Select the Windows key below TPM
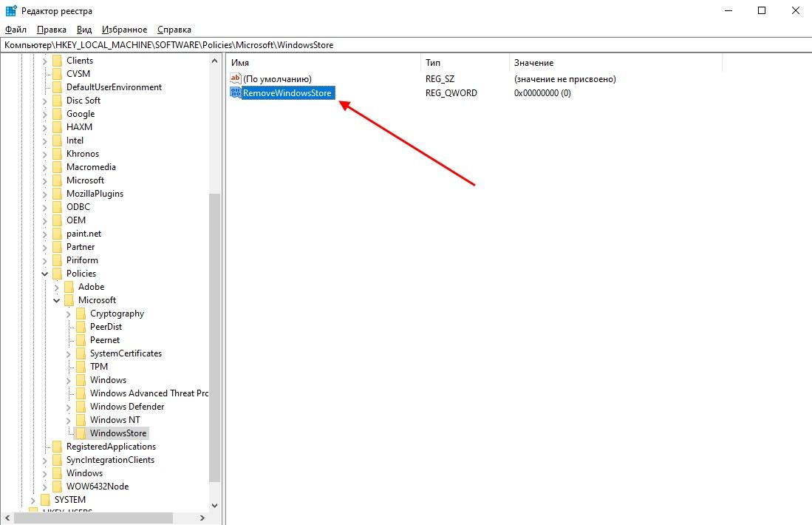Screen dimensions: 812x525 point(108,380)
